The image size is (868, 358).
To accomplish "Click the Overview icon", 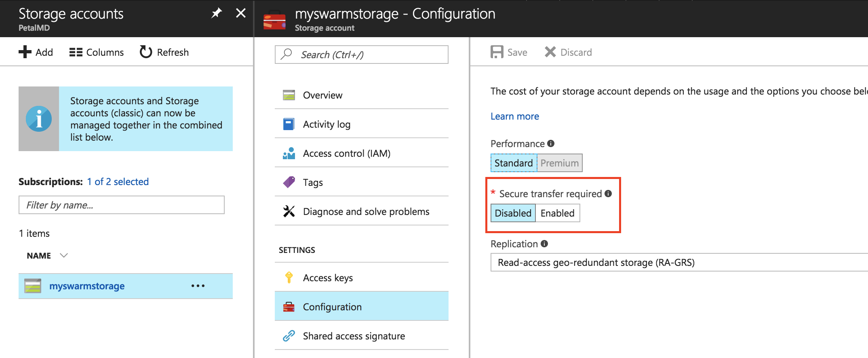I will [x=289, y=95].
